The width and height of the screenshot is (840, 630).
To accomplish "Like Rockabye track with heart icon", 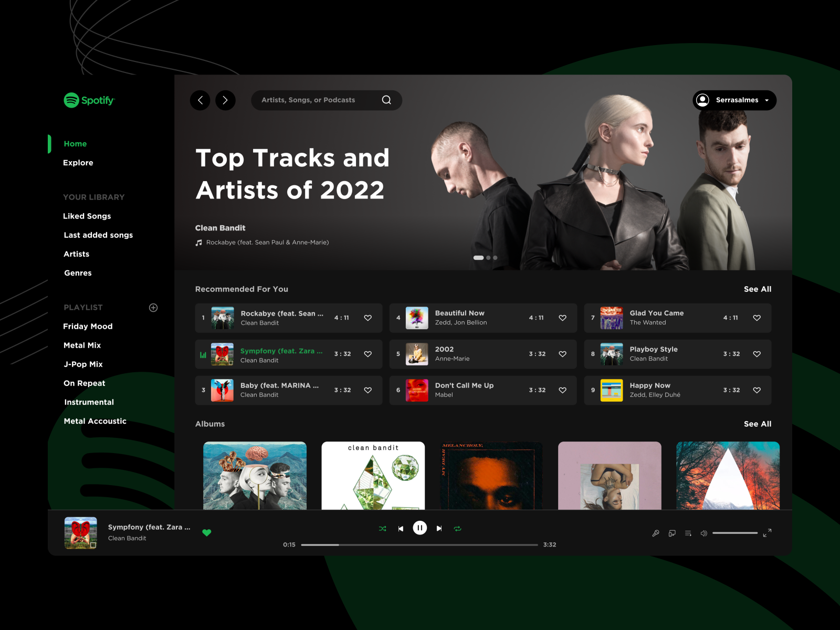I will (368, 318).
